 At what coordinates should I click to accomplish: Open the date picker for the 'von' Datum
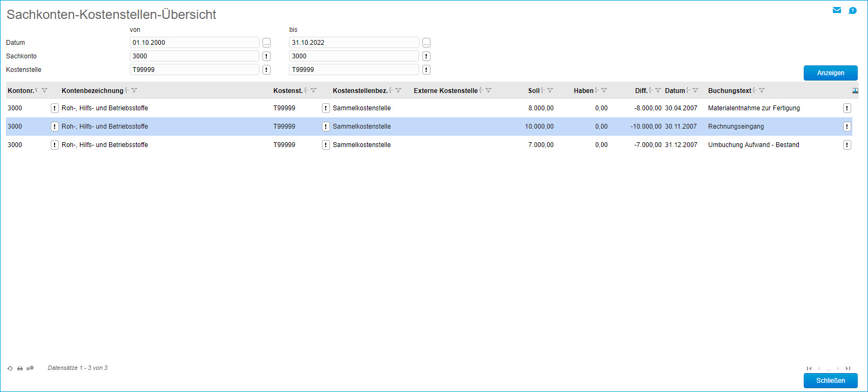[266, 43]
